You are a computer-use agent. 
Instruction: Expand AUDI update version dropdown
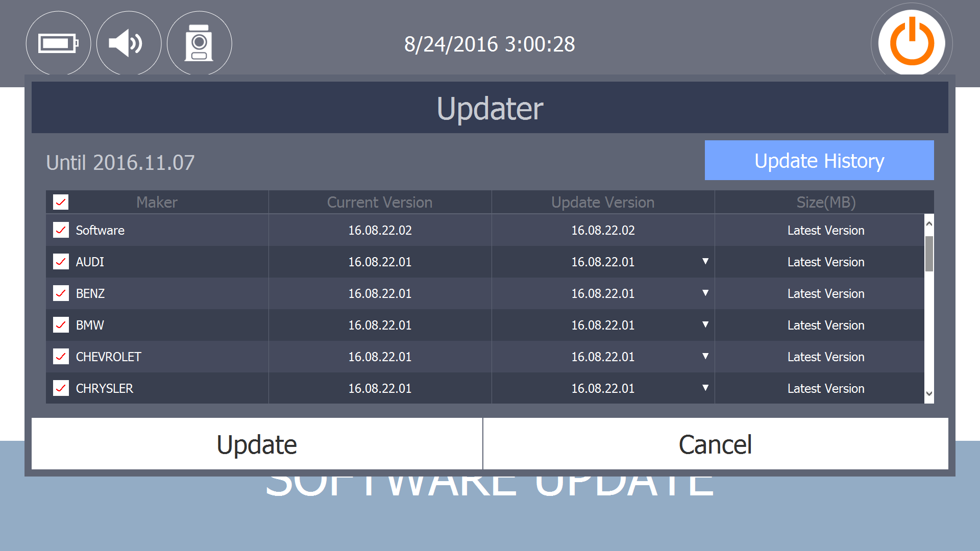(x=705, y=261)
